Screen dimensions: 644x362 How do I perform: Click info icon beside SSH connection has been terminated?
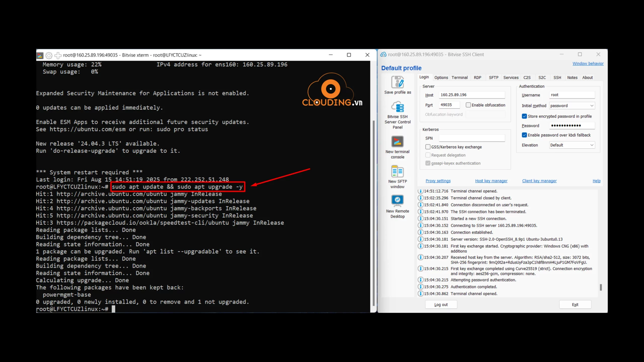(x=420, y=212)
